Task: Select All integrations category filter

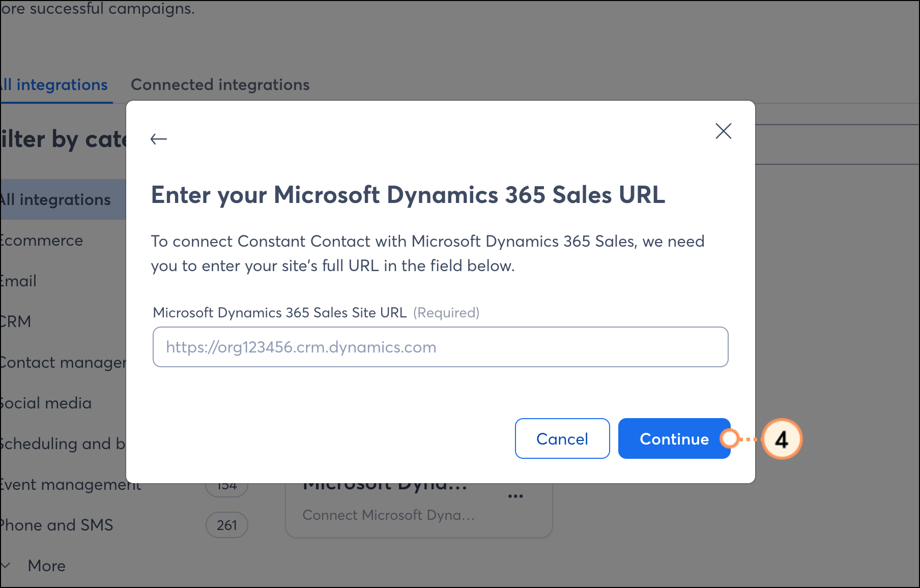Action: [x=63, y=199]
